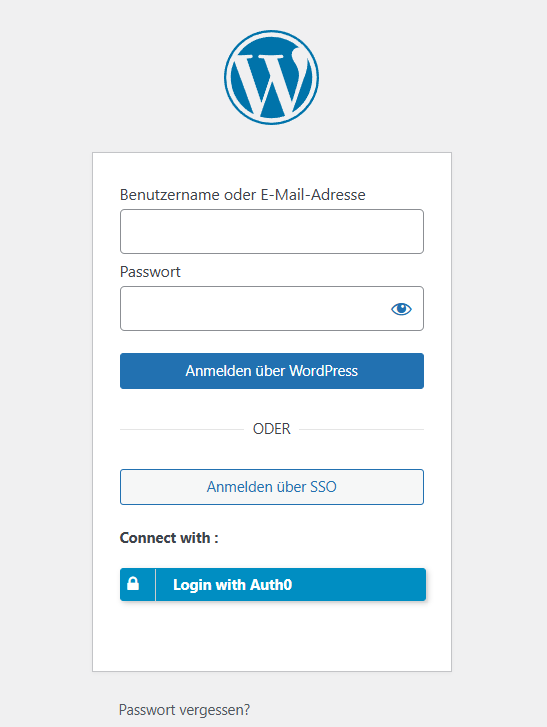Click the word WordPress in blue button
This screenshot has width=547, height=727.
pos(324,371)
